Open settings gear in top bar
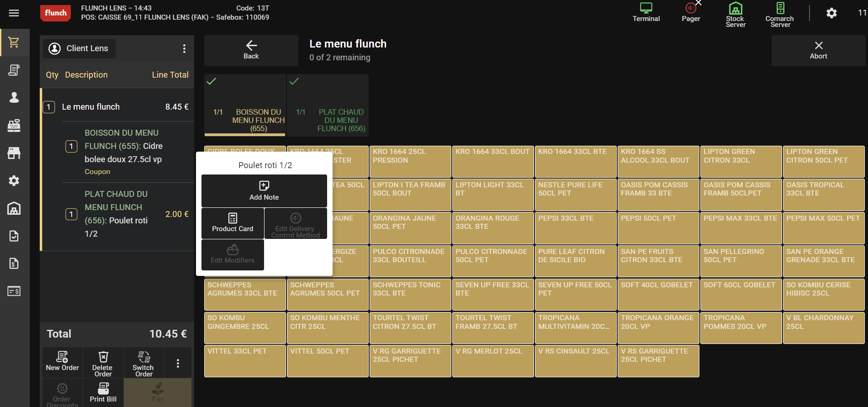The image size is (868, 407). tap(831, 13)
